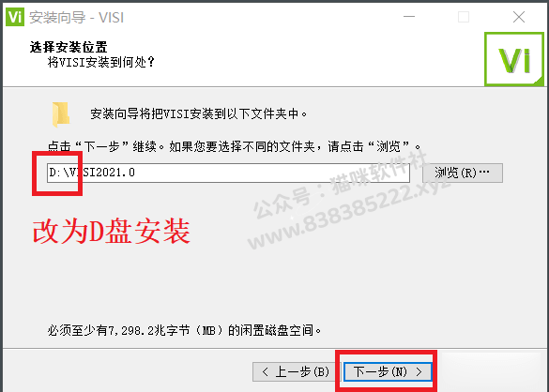Click the green Vi icon in title bar

pos(15,17)
